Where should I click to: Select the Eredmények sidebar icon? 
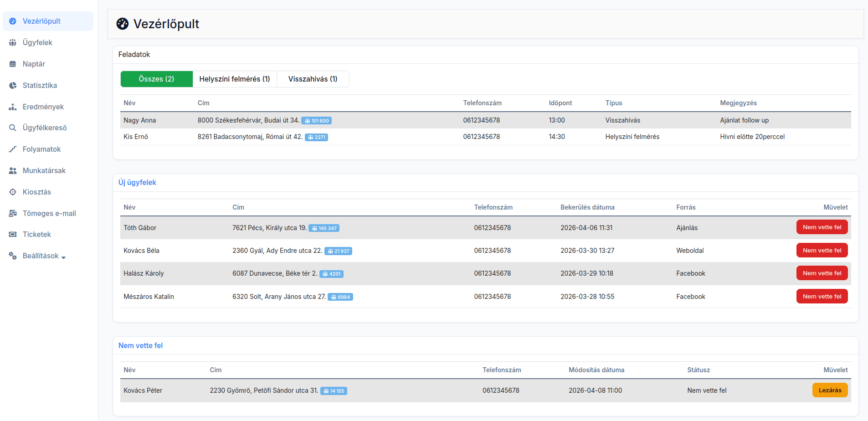(x=13, y=107)
